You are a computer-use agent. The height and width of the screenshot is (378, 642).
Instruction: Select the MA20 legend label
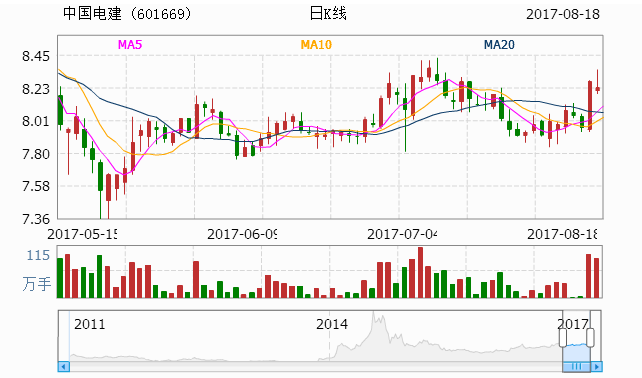pyautogui.click(x=499, y=45)
